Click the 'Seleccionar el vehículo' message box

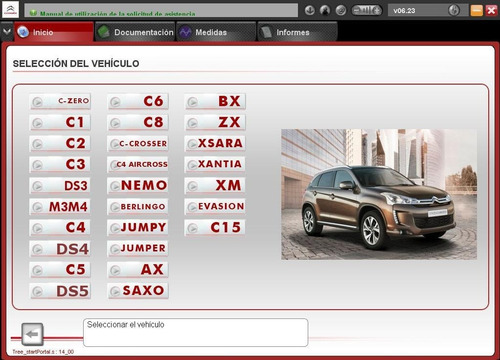tap(195, 332)
